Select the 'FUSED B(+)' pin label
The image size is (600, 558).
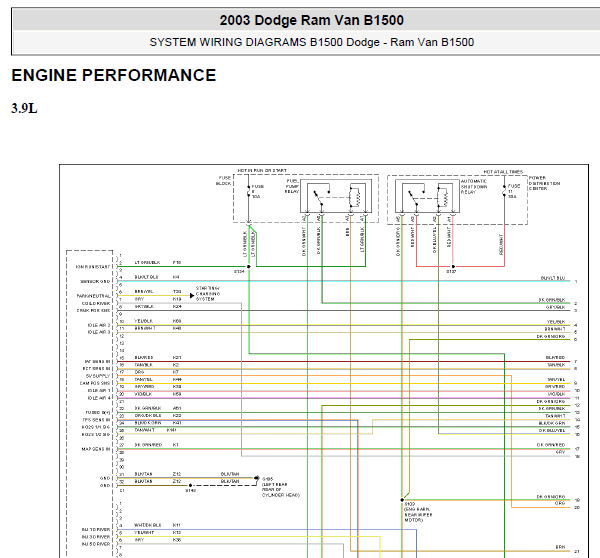pyautogui.click(x=98, y=413)
